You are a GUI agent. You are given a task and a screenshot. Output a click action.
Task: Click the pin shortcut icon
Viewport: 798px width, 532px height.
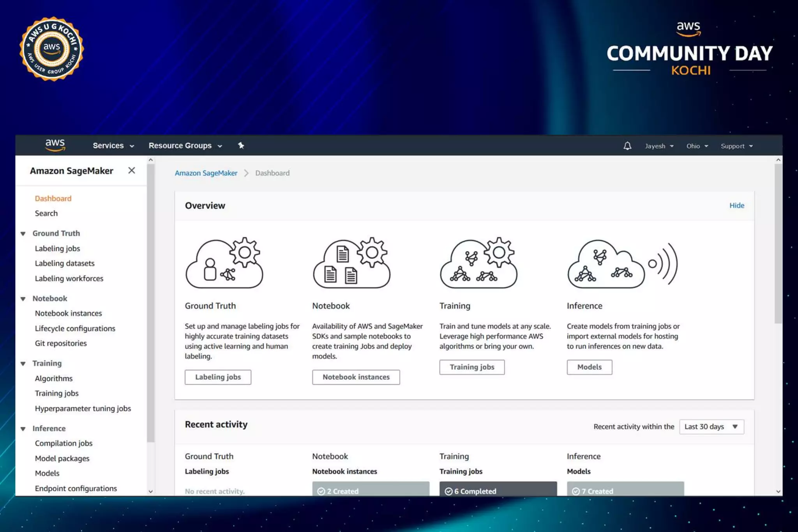(241, 145)
